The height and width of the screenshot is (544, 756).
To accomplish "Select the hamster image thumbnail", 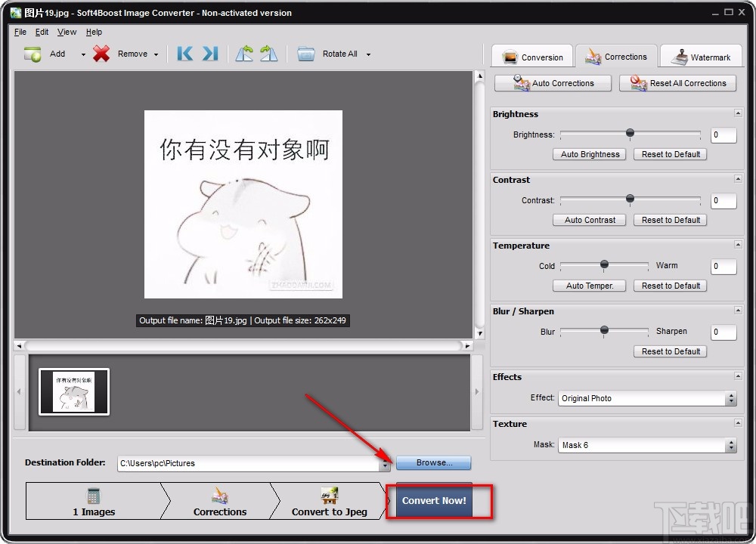I will 73,391.
